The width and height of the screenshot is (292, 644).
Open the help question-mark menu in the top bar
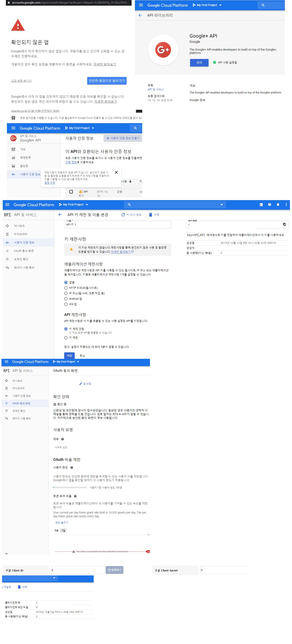(x=269, y=204)
